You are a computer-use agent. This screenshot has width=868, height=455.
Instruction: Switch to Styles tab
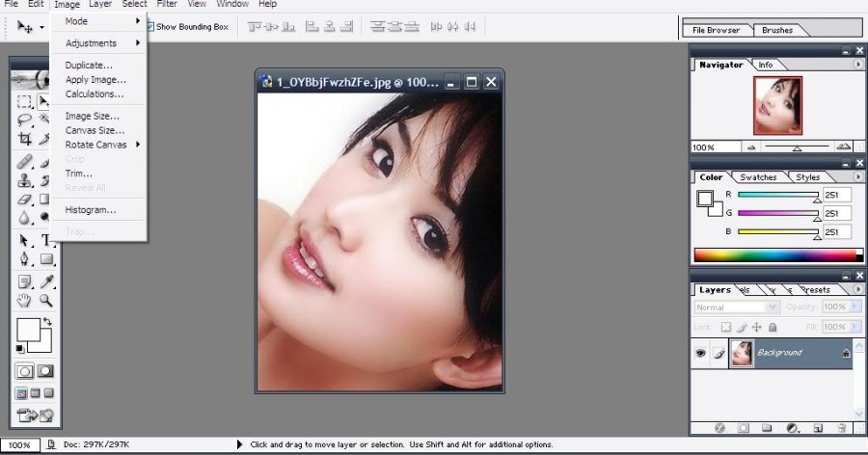pos(807,177)
